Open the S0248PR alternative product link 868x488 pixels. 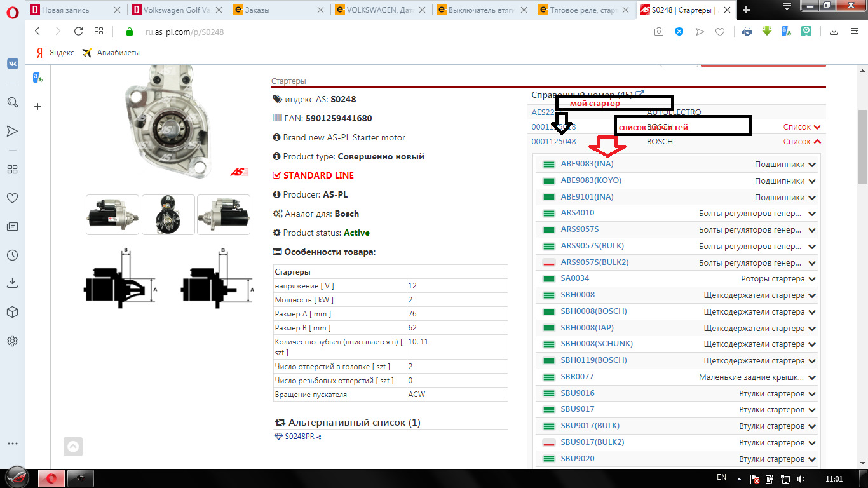(299, 437)
